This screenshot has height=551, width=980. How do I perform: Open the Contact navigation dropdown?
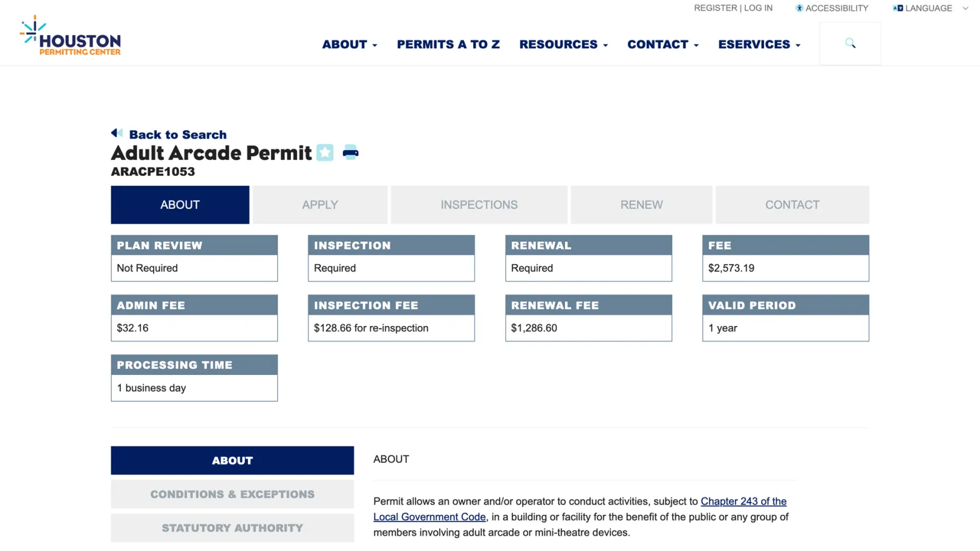(x=662, y=45)
